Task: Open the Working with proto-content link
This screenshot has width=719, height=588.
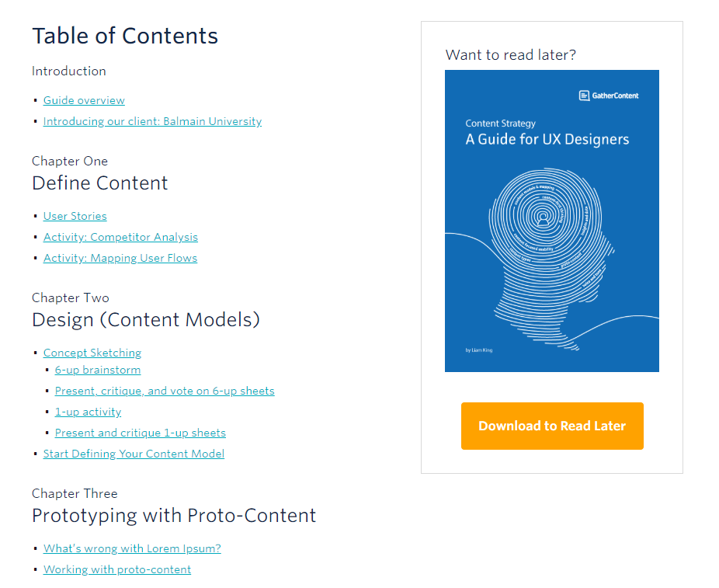Action: [x=116, y=569]
